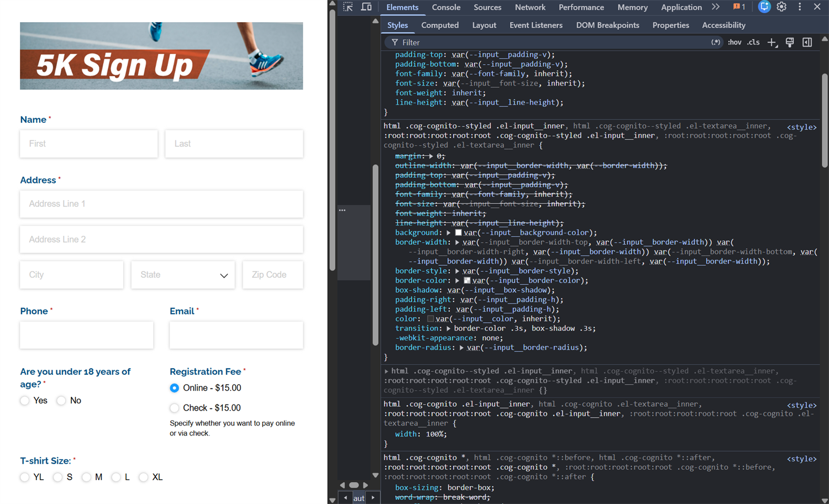Click the 5K Sign Up banner image

coord(161,56)
